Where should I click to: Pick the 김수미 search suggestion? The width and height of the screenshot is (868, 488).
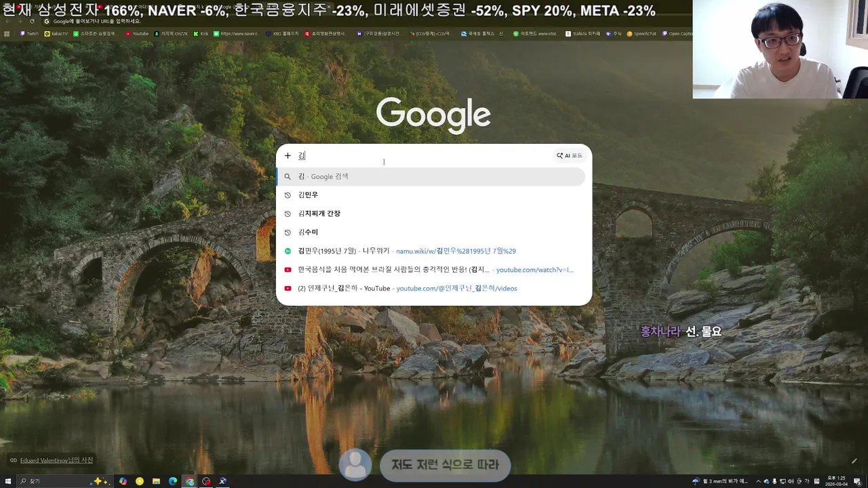(431, 232)
